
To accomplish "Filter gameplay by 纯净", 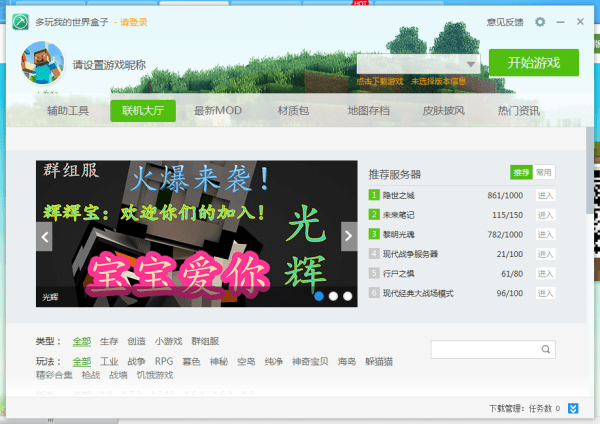I will click(274, 361).
